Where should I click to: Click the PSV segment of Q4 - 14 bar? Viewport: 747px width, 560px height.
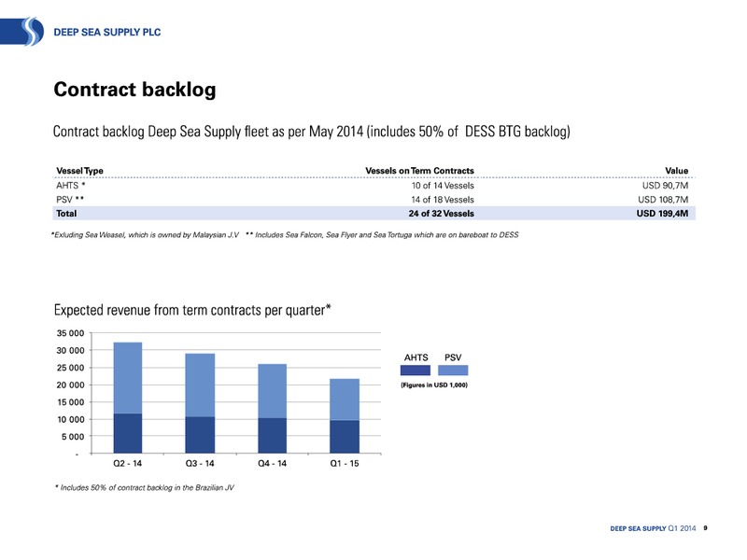click(273, 391)
